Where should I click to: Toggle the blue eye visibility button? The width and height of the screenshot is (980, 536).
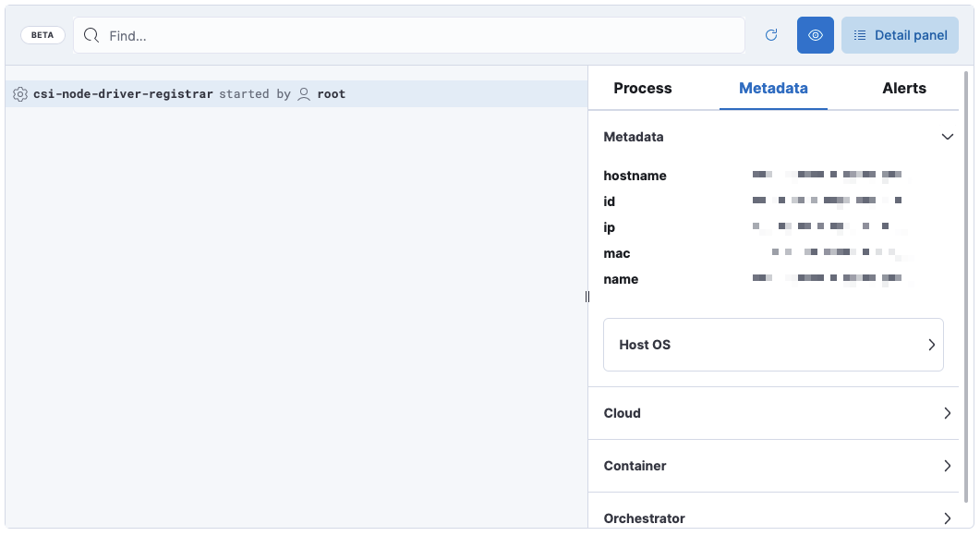[x=815, y=34]
